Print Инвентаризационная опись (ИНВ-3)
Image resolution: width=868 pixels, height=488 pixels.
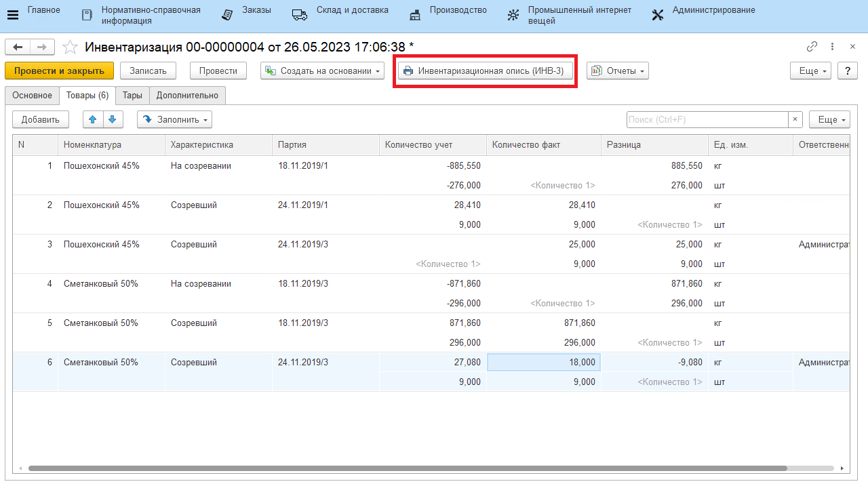pos(485,70)
